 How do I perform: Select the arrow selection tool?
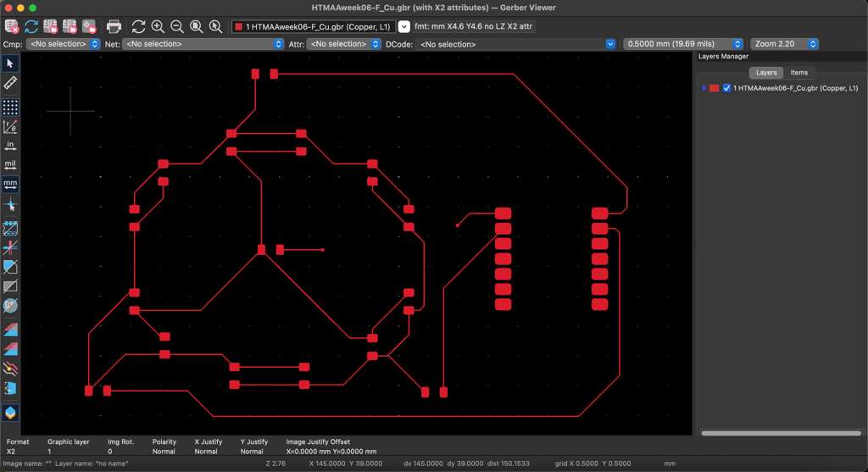click(x=10, y=64)
